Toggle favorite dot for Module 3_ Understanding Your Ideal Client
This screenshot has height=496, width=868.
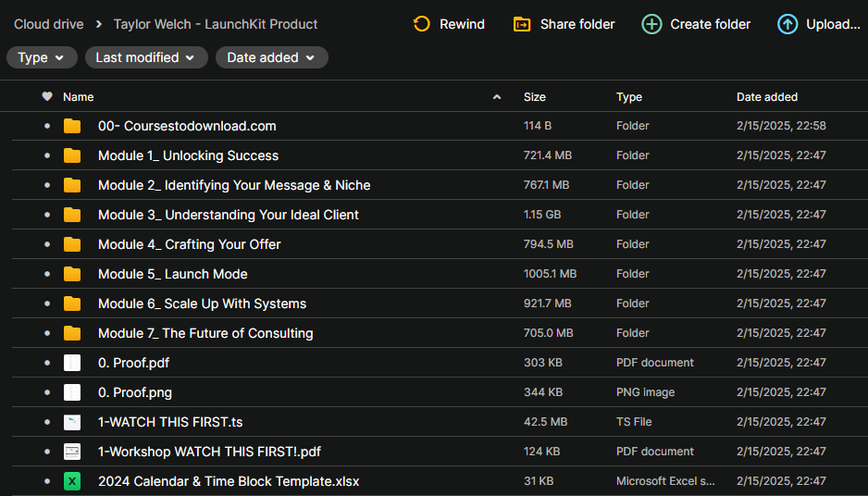tap(47, 215)
